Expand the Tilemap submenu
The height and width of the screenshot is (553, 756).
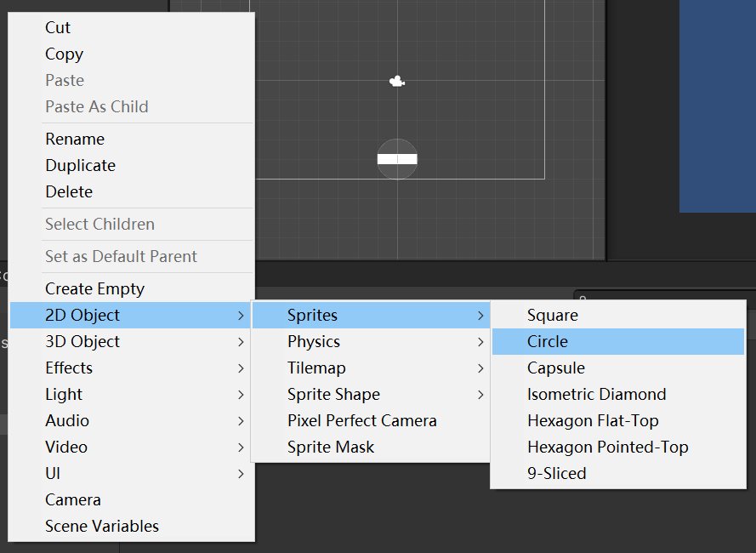(x=316, y=368)
